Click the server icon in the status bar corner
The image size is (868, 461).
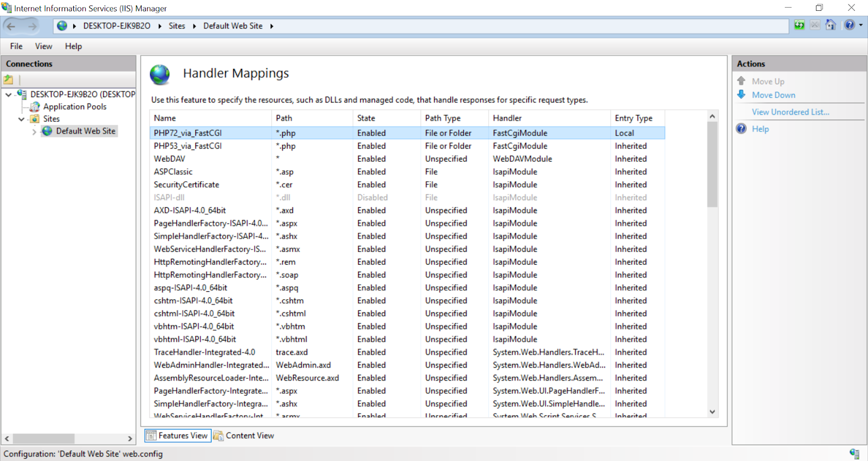(x=854, y=453)
